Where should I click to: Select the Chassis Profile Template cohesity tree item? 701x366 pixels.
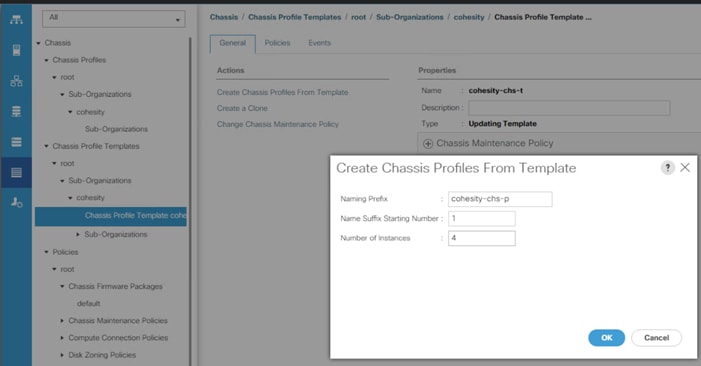pyautogui.click(x=111, y=216)
